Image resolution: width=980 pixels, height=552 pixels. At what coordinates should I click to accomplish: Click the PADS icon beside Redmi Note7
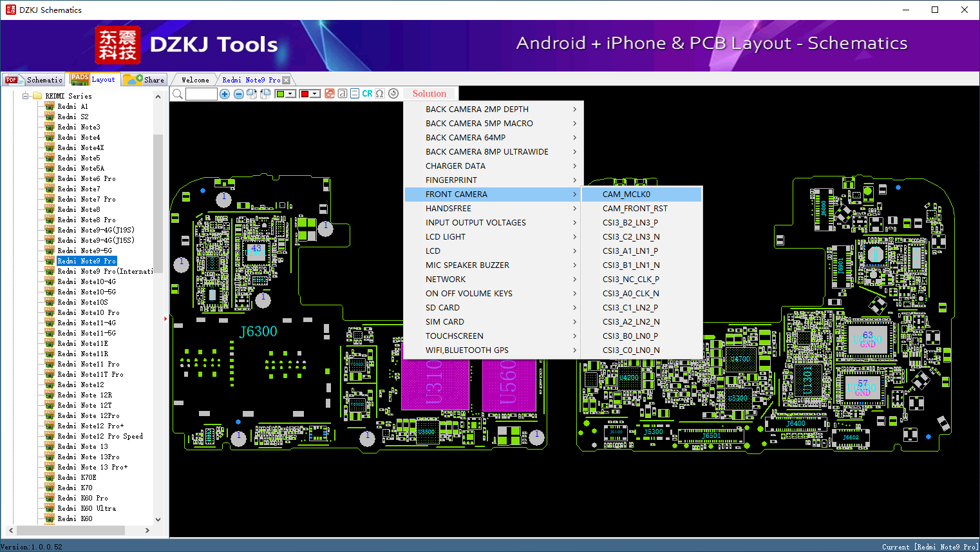pos(50,189)
